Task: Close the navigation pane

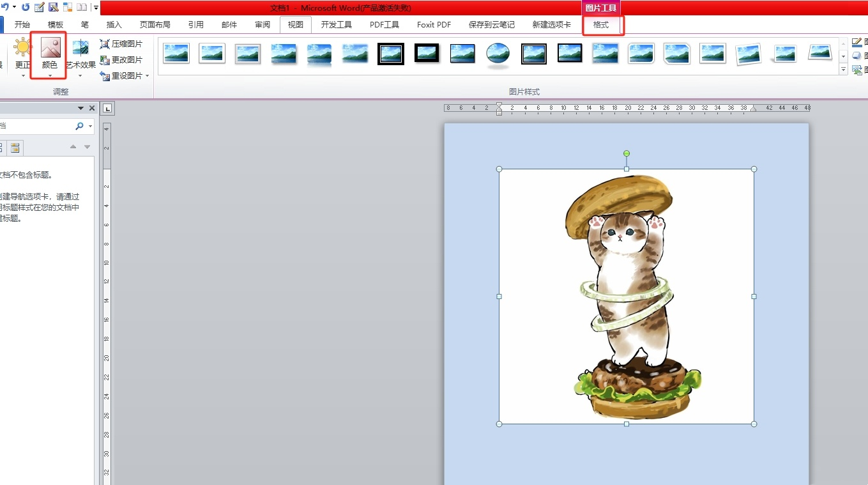Action: tap(92, 108)
